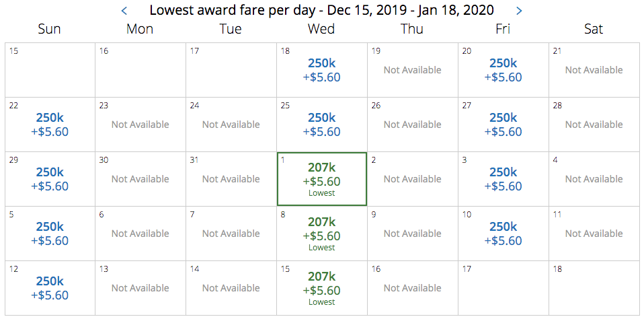Pick Wednesday December 25 250k fare

pos(321,125)
